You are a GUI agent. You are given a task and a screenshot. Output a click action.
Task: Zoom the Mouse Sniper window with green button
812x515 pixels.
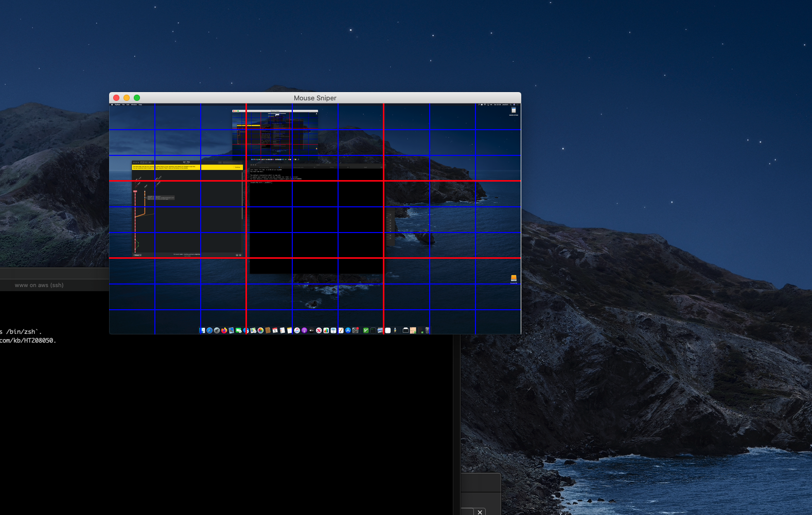pyautogui.click(x=137, y=98)
